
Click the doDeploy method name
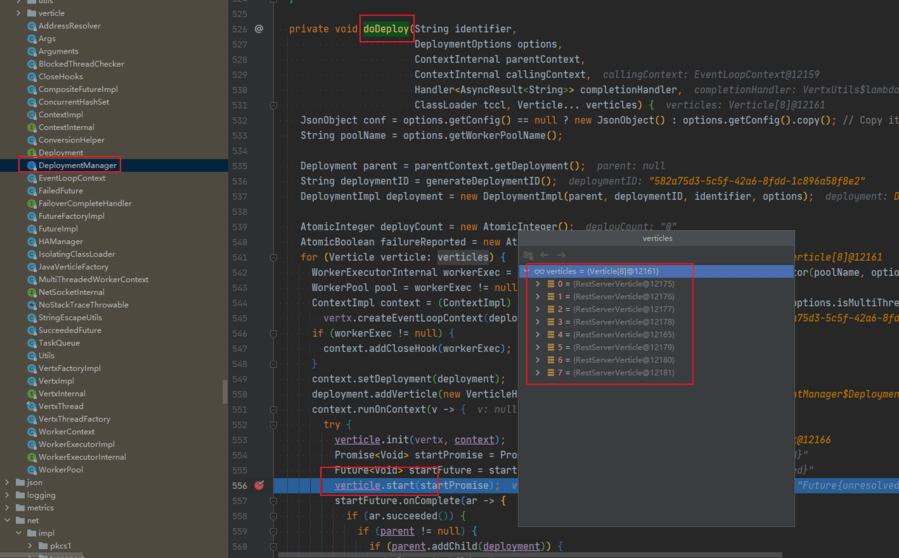click(386, 29)
